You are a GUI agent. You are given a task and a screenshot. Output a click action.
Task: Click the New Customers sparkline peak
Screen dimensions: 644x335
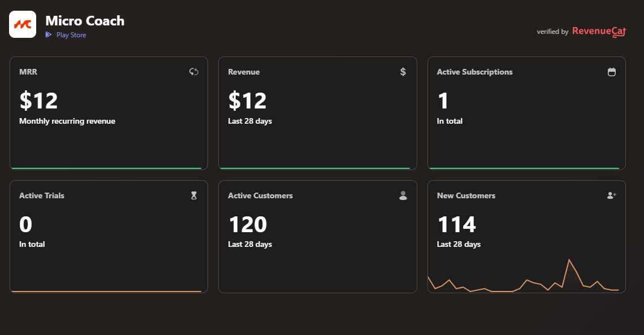tap(569, 259)
